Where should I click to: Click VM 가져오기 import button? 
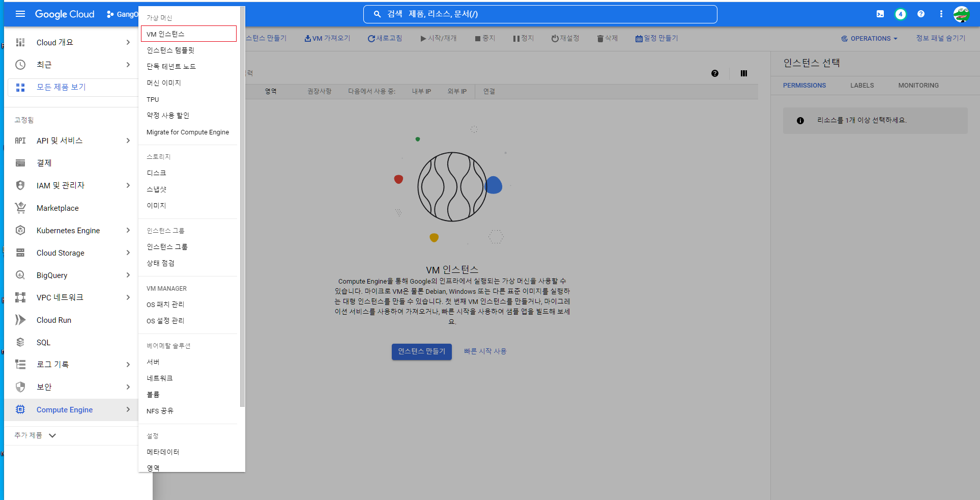tap(327, 38)
